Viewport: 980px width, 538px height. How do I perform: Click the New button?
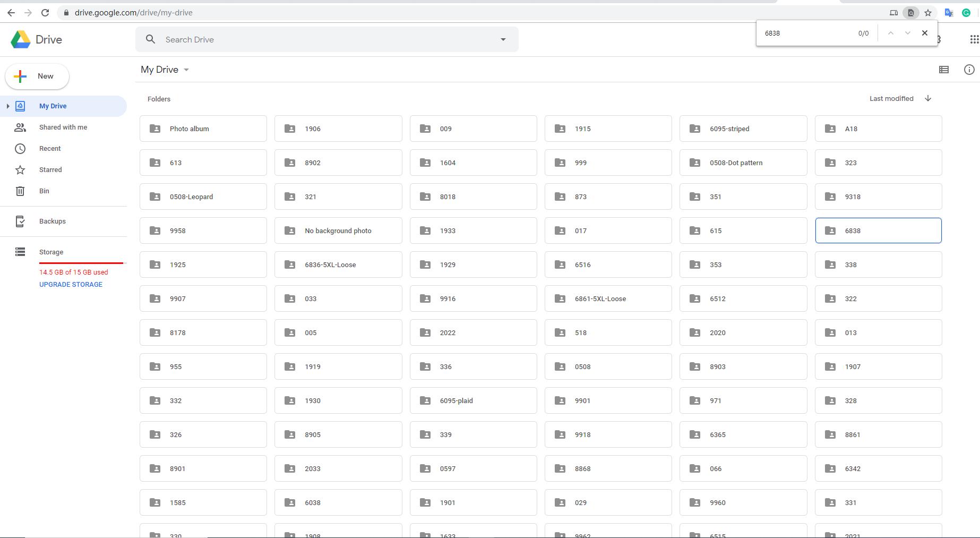[37, 76]
